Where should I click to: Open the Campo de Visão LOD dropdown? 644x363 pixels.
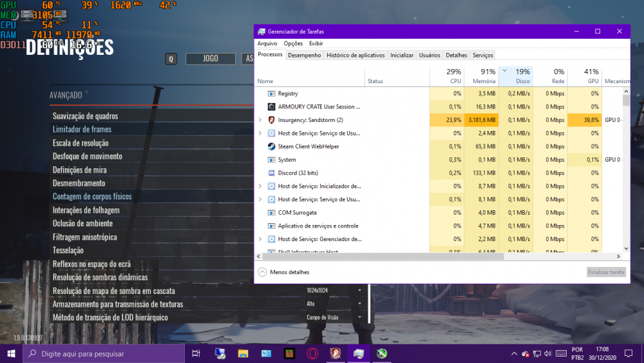334,317
